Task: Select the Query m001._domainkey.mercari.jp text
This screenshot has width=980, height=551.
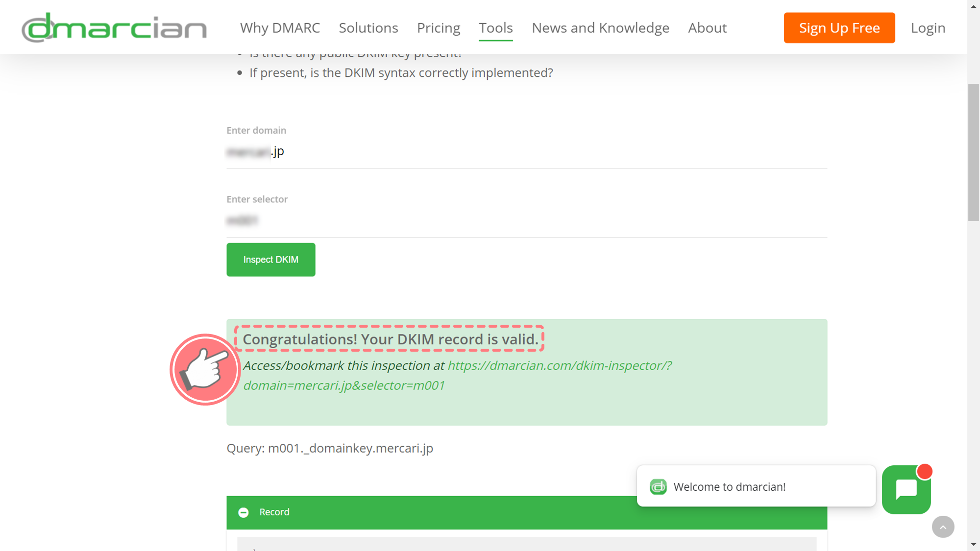Action: (330, 448)
